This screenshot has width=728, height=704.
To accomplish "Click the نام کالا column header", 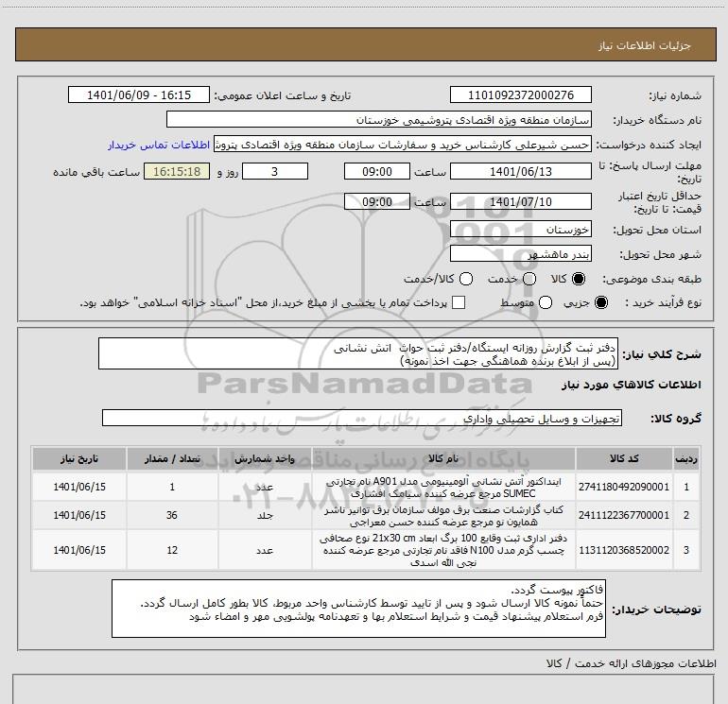I will point(443,458).
